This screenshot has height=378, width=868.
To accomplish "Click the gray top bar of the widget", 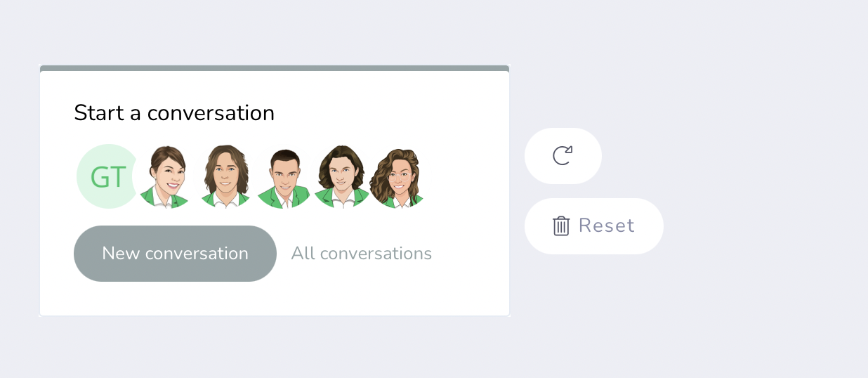I will point(274,68).
